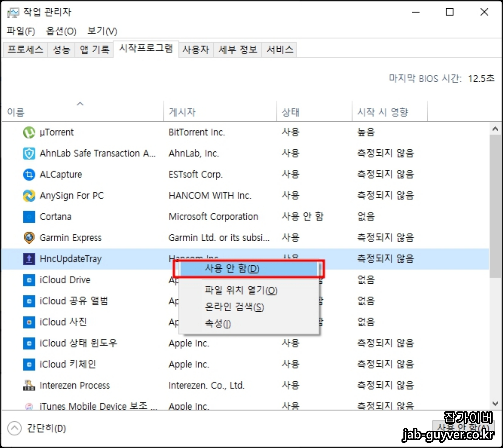Select the iCloud 사진 row name
The height and width of the screenshot is (448, 503).
(x=63, y=322)
